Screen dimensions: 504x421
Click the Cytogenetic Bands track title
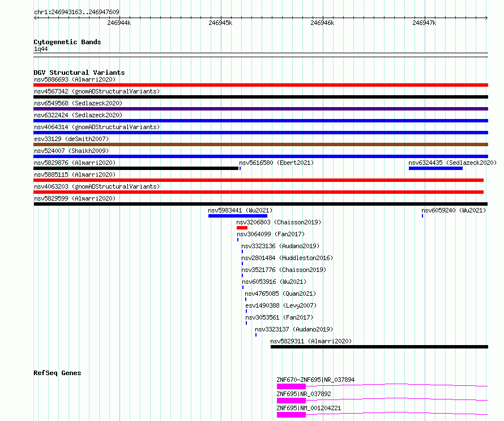coord(67,42)
